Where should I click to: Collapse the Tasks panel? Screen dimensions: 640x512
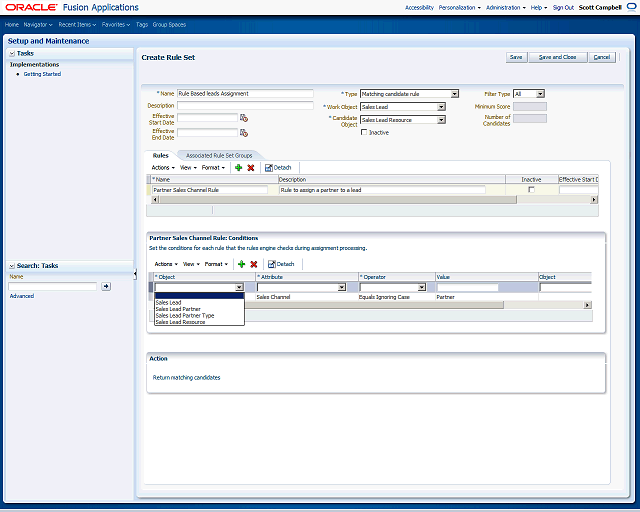pyautogui.click(x=12, y=53)
